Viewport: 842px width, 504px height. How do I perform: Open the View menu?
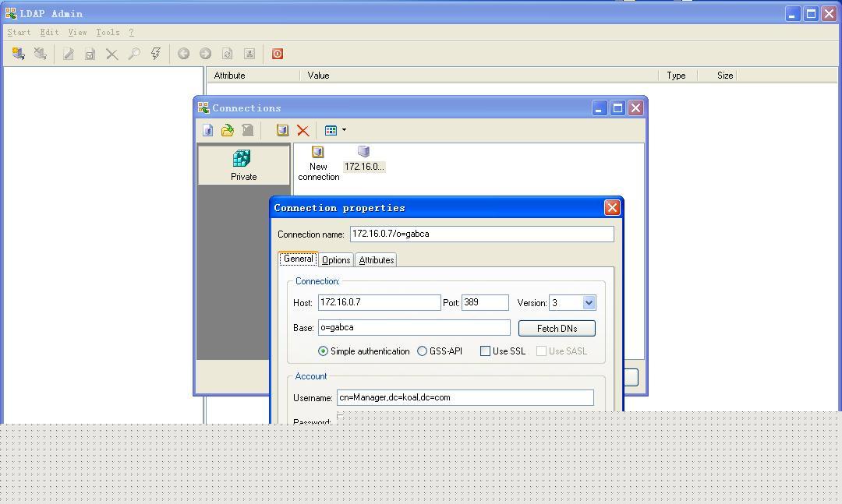click(77, 32)
